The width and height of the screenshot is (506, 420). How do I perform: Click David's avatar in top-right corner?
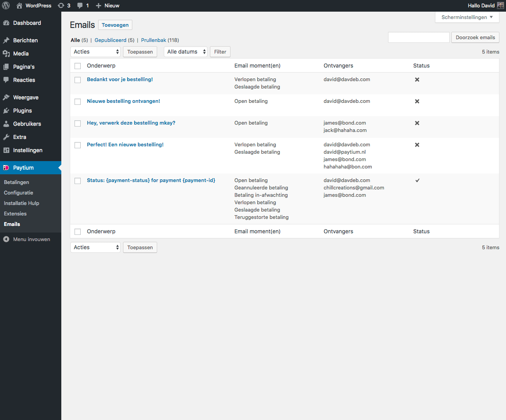(500, 5)
